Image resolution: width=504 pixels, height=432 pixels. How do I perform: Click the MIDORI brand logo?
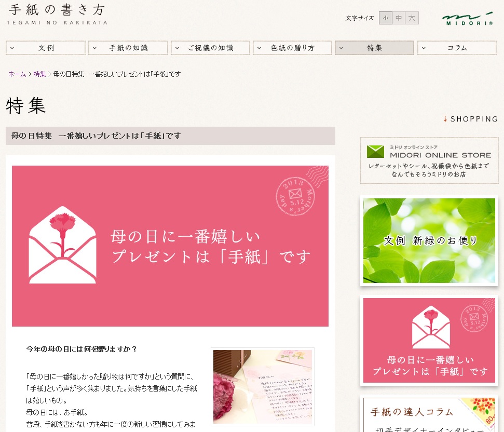(467, 19)
